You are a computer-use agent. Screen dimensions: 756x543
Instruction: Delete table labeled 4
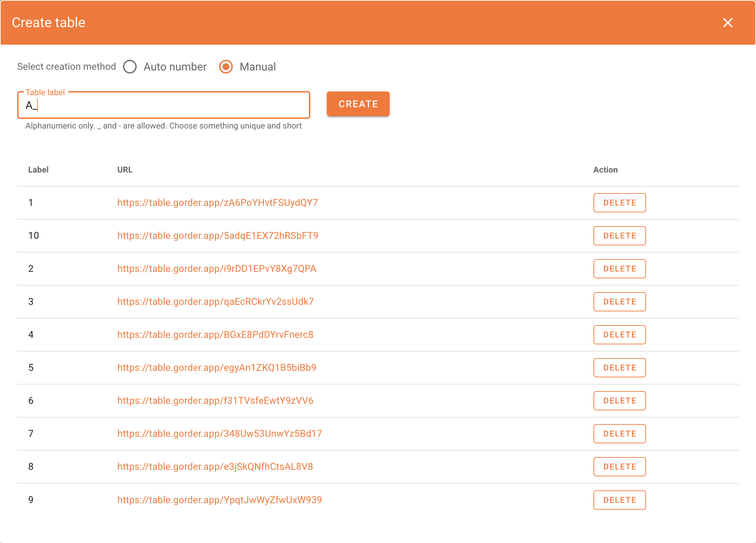pyautogui.click(x=620, y=335)
